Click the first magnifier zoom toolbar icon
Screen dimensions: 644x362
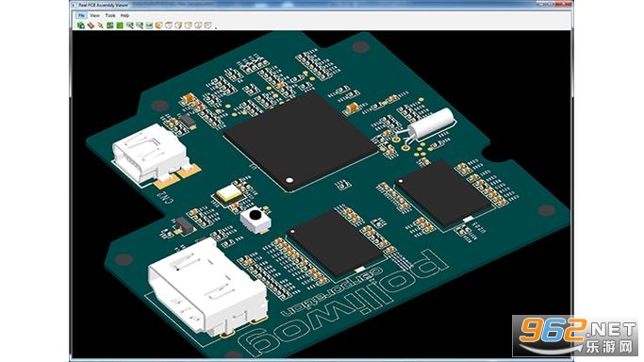pyautogui.click(x=130, y=25)
